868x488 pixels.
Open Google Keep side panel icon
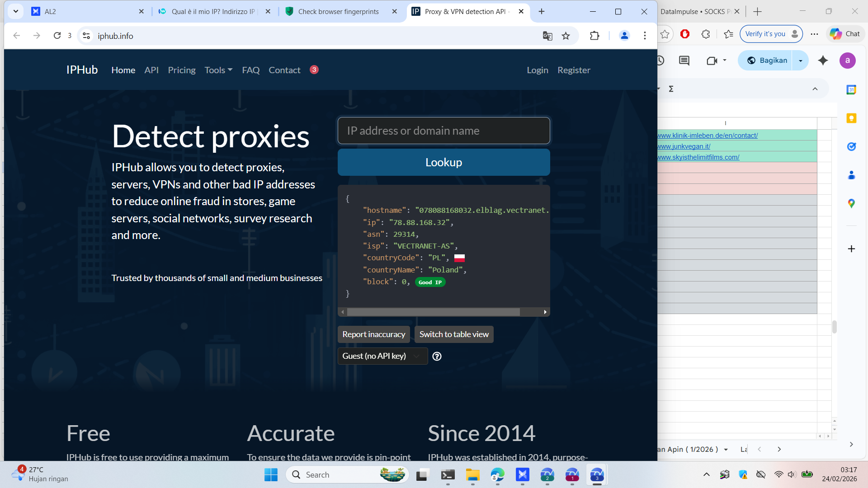click(851, 118)
